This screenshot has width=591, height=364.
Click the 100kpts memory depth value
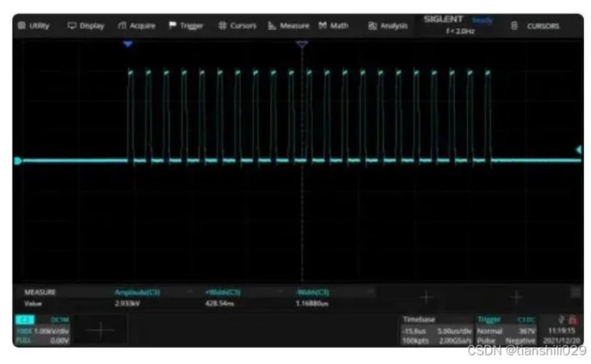tap(416, 340)
